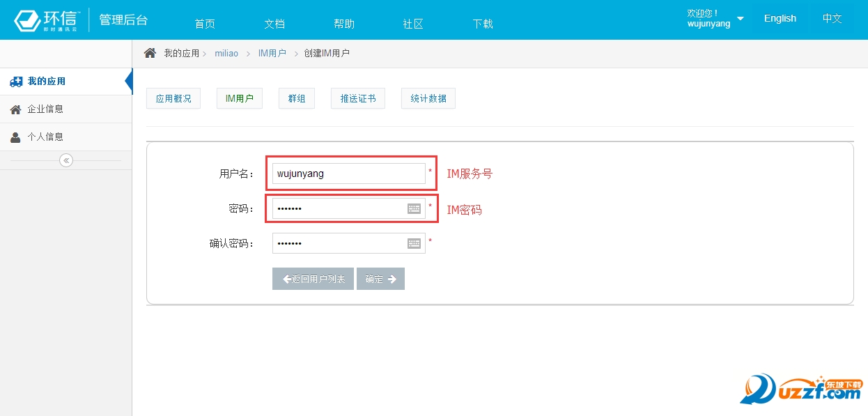
Task: Switch language to English
Action: 780,19
